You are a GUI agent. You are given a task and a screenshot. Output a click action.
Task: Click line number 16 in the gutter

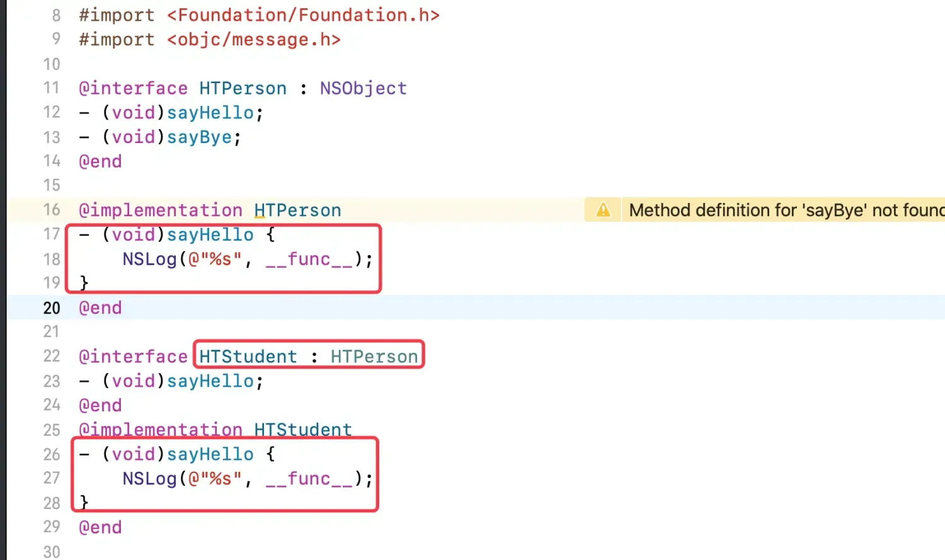[x=52, y=210]
